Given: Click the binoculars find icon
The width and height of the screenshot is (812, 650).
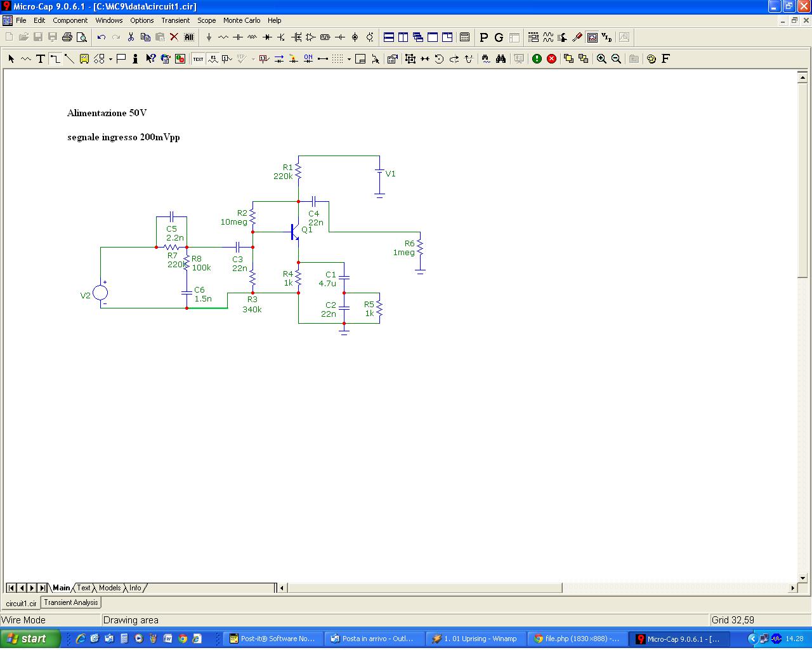Looking at the screenshot, I should [501, 59].
